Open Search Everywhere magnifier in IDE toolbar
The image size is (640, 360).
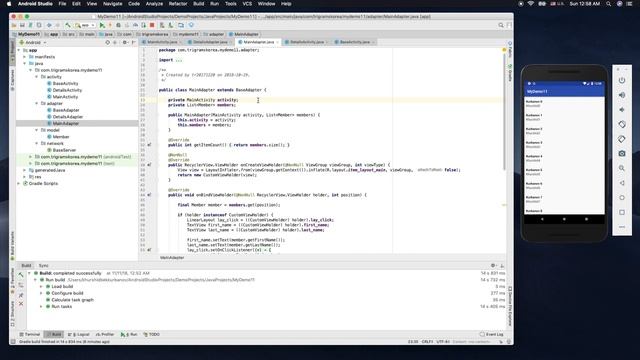tap(501, 25)
